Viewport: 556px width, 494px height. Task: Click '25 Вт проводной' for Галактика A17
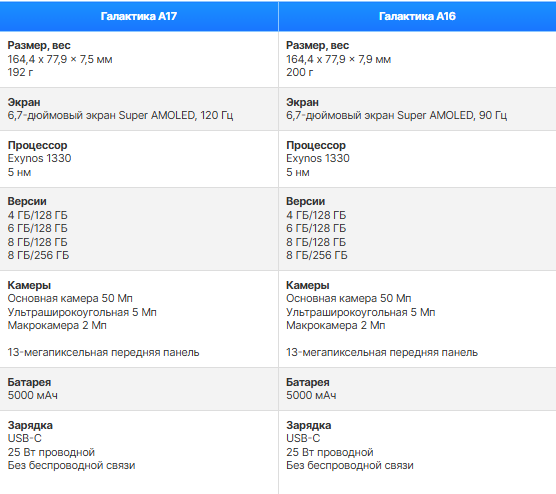pyautogui.click(x=51, y=453)
